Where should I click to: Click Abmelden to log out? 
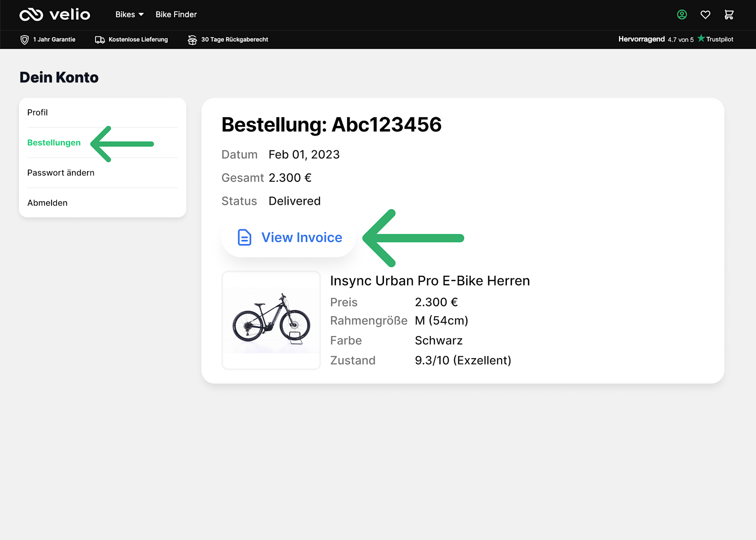tap(47, 203)
